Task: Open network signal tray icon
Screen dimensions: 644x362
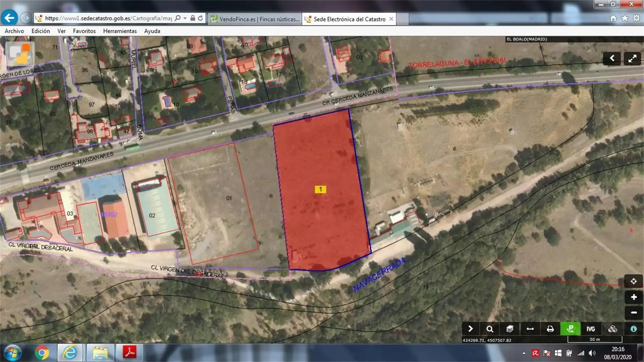Action: tap(581, 353)
